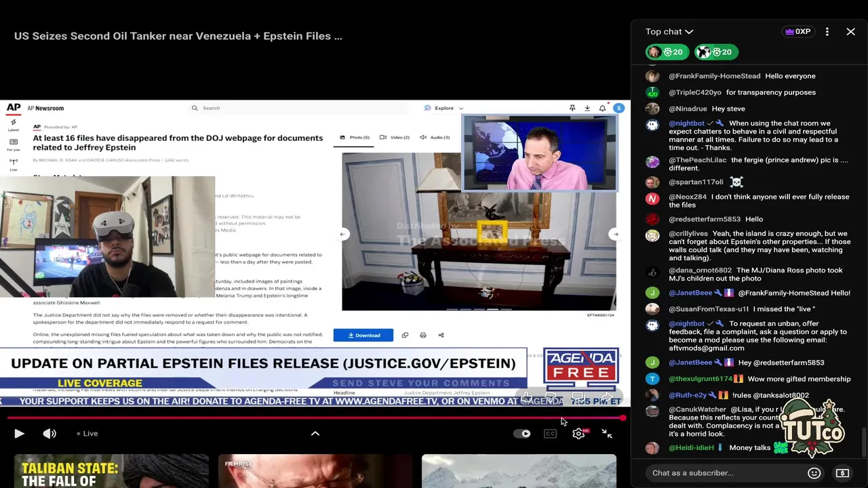Open the chat more options menu
868x488 pixels.
pos(827,32)
